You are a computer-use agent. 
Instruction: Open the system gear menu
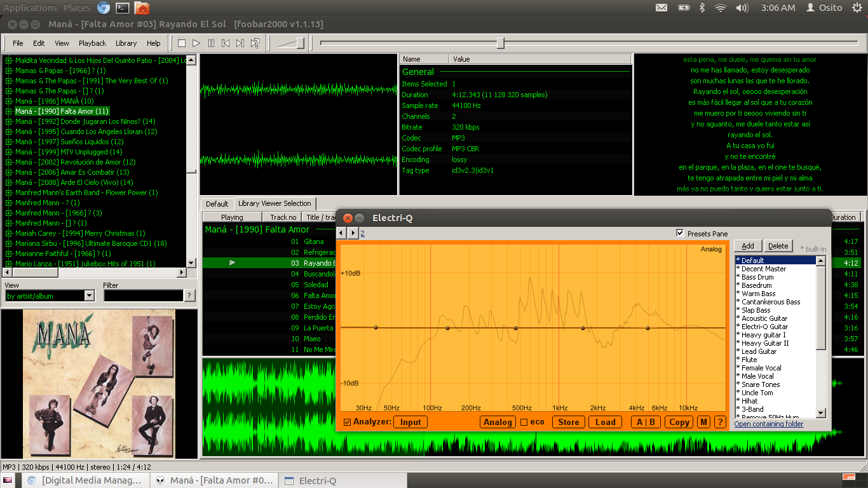[x=857, y=8]
